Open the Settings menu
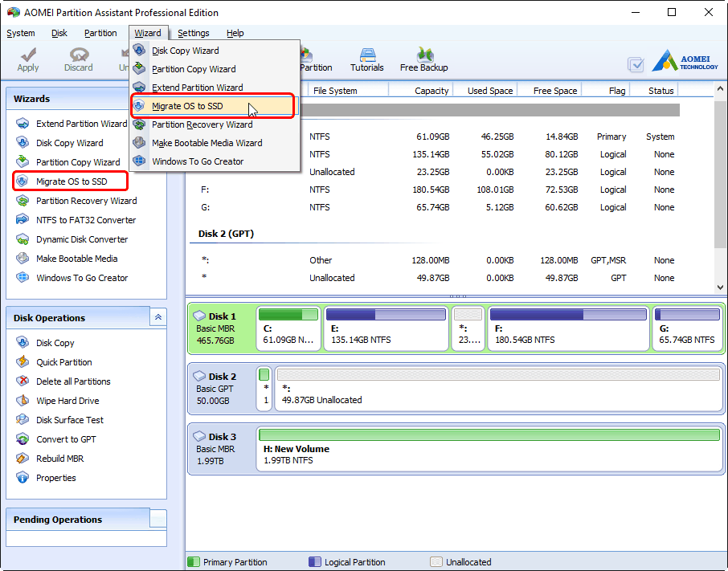 point(193,33)
